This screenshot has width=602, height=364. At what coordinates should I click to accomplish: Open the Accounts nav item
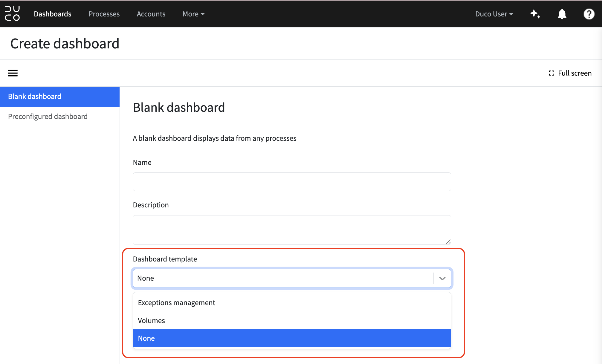151,14
